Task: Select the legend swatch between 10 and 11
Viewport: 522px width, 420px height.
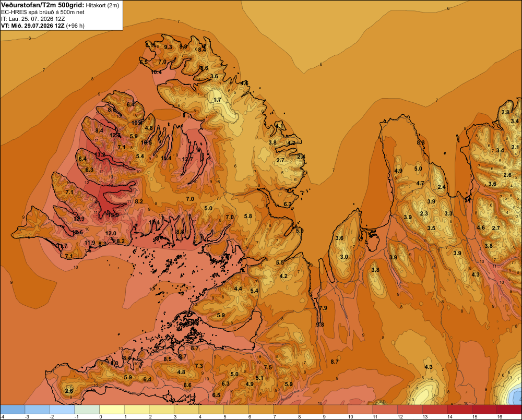Action: 360,410
